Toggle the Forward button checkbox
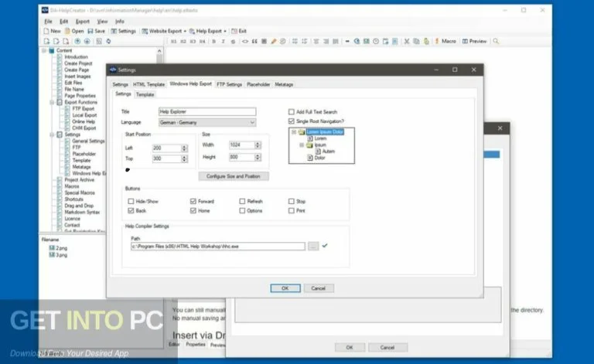The image size is (594, 364). (x=193, y=201)
